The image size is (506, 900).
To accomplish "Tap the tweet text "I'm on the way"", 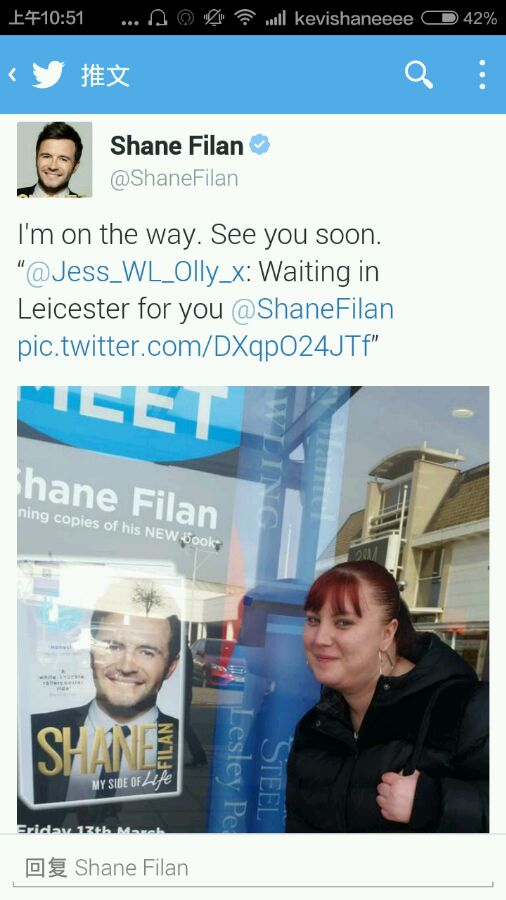I will (x=109, y=235).
